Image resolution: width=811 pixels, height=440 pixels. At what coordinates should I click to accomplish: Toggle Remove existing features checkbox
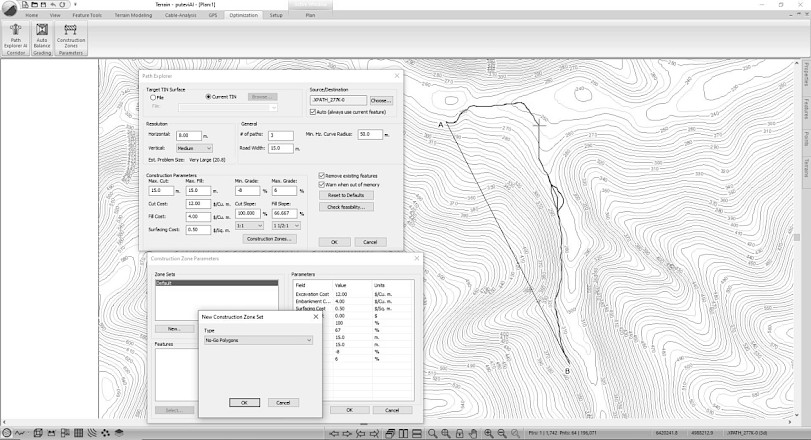[x=322, y=176]
